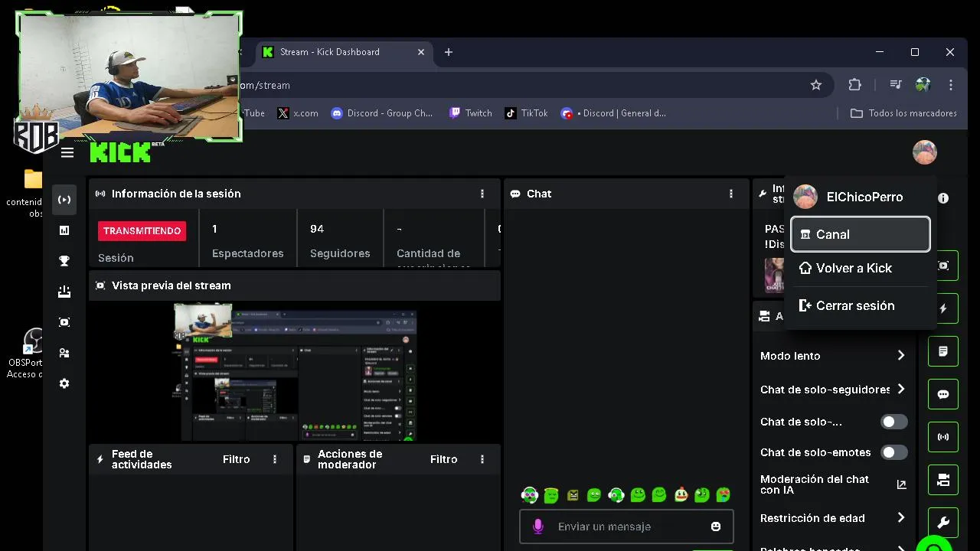This screenshot has height=551, width=980.
Task: Open the media control icon in the Chrome toolbar
Action: tap(895, 85)
